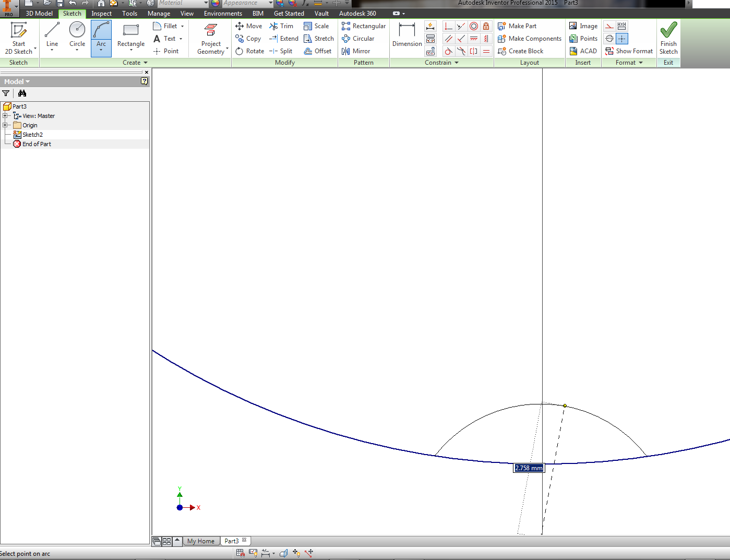The height and width of the screenshot is (560, 730).
Task: Select End of Part marker
Action: (x=37, y=144)
